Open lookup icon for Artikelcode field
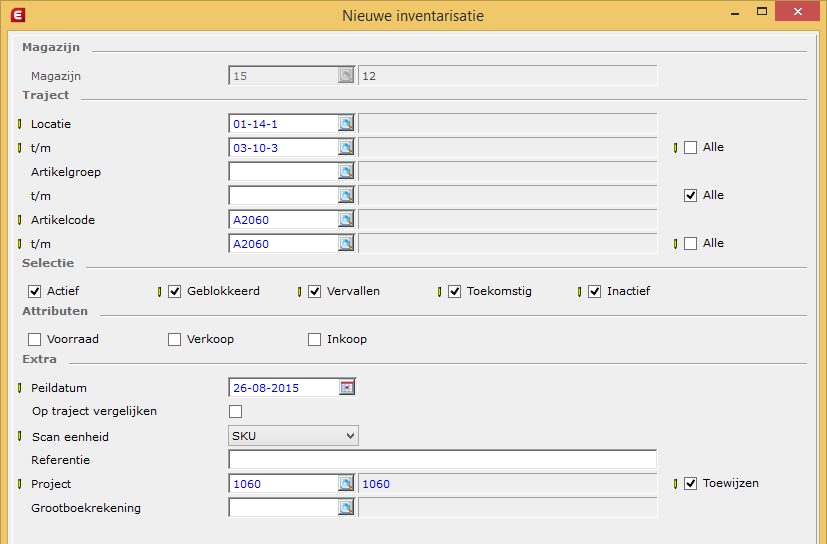The height and width of the screenshot is (544, 827). (346, 219)
